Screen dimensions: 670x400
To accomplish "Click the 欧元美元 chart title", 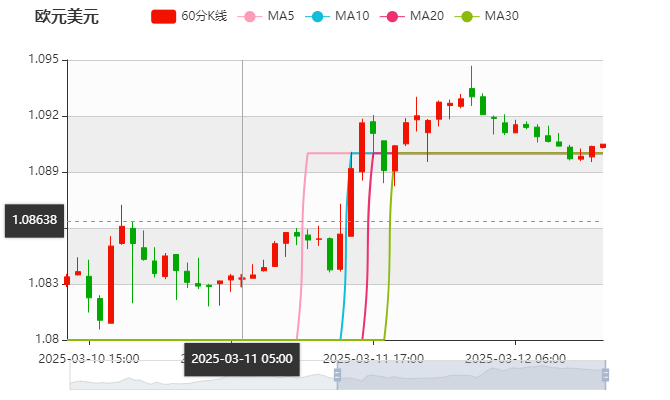I will (67, 17).
